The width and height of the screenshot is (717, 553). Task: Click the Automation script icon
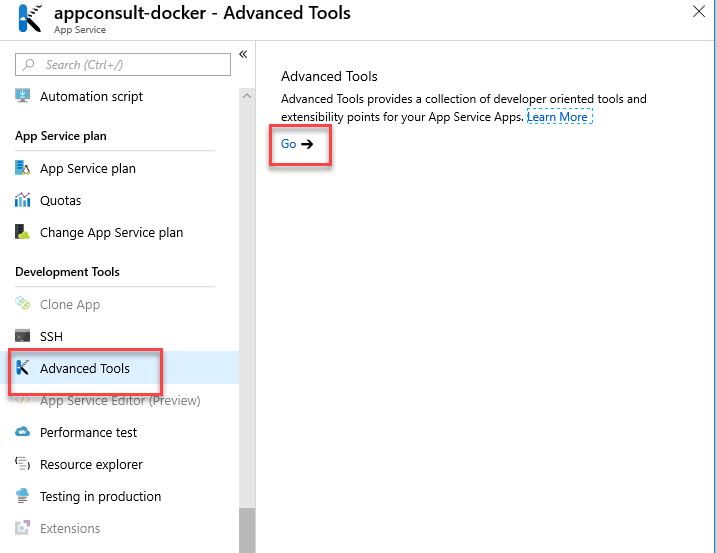click(x=23, y=96)
